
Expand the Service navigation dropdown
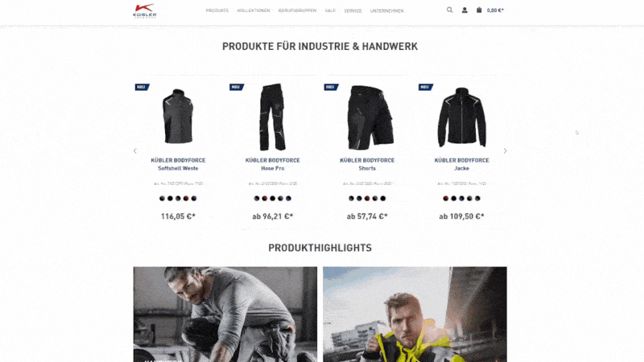[353, 11]
